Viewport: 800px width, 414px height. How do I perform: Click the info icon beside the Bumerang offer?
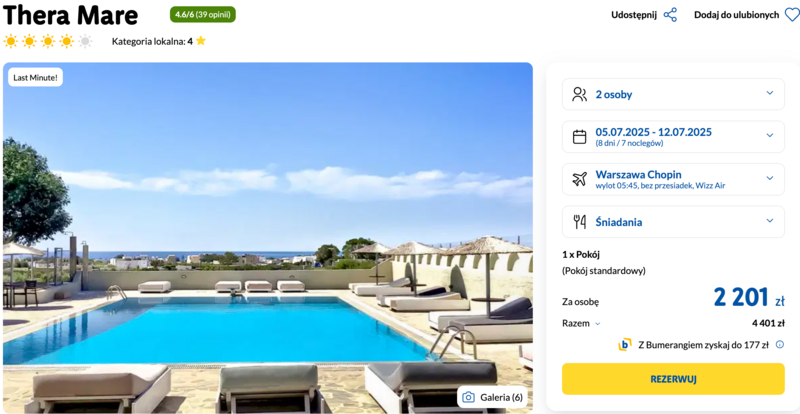[x=780, y=345]
